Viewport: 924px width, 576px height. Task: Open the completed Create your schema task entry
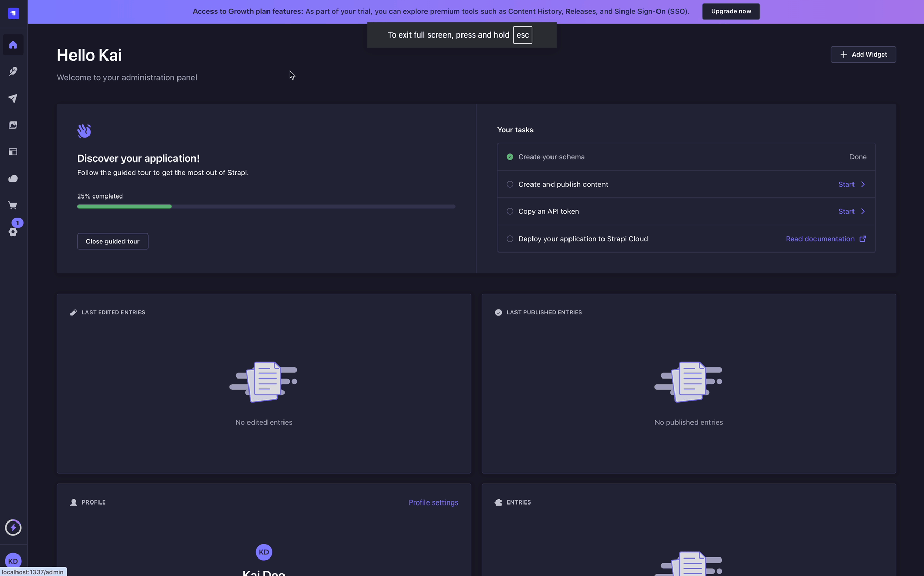coord(552,157)
